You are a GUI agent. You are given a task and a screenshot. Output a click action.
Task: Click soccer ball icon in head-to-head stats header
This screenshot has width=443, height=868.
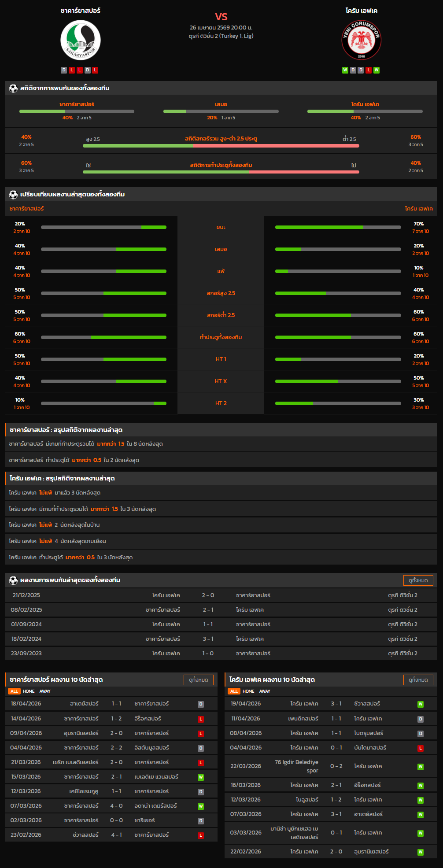point(13,88)
